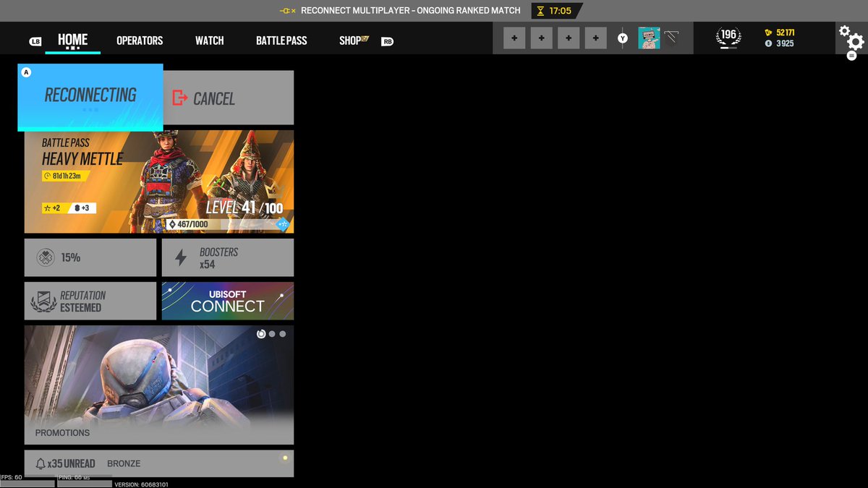Click the Reconnecting button
Image resolution: width=868 pixels, height=488 pixels.
(90, 98)
